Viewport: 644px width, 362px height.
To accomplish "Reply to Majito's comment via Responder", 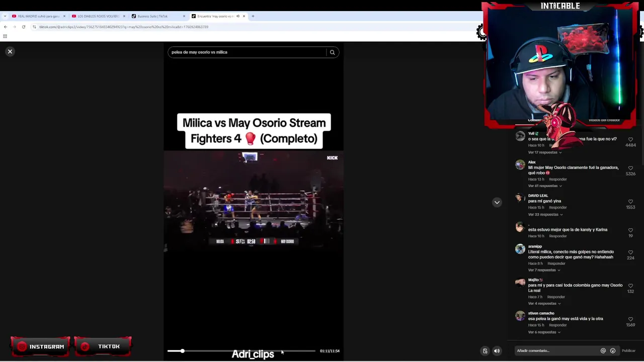I will point(556,297).
